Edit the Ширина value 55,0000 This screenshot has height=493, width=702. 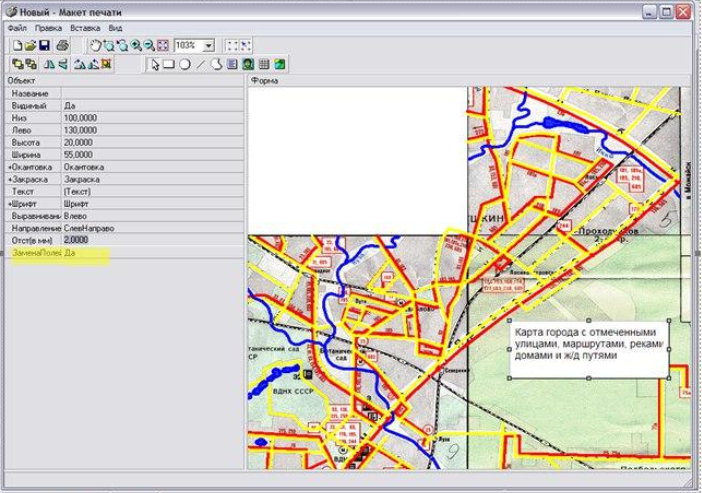click(x=153, y=154)
